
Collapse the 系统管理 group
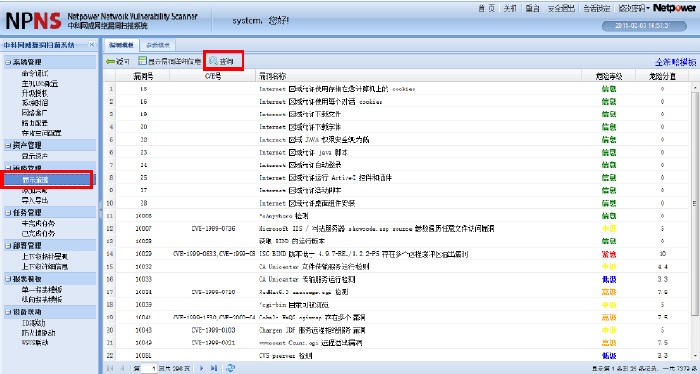8,62
